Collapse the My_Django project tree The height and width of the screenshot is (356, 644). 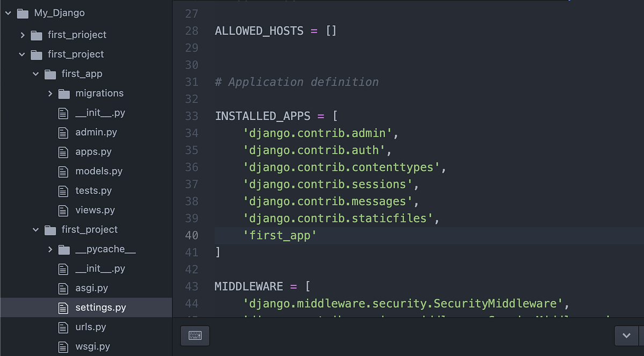(x=8, y=12)
